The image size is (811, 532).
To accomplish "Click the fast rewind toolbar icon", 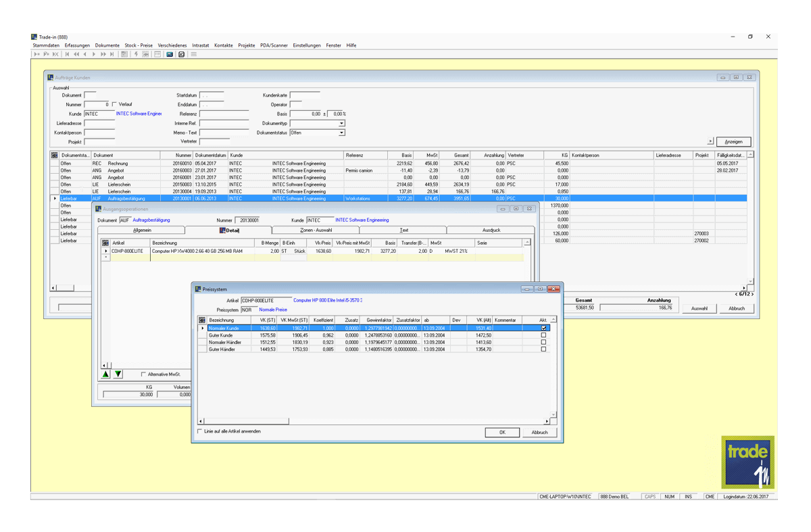I will 76,54.
